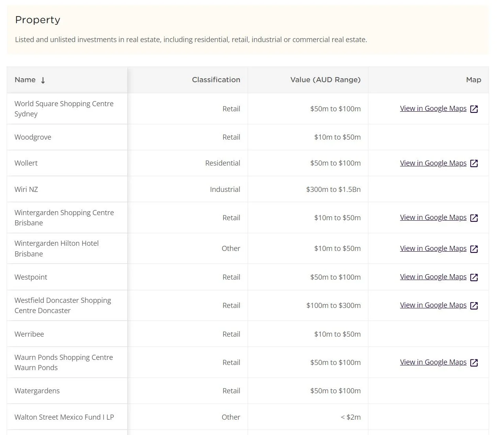This screenshot has height=435, width=504.
Task: Click 'Westfield Doncaster Shopping Centre Doncaster' name
Action: 63,305
